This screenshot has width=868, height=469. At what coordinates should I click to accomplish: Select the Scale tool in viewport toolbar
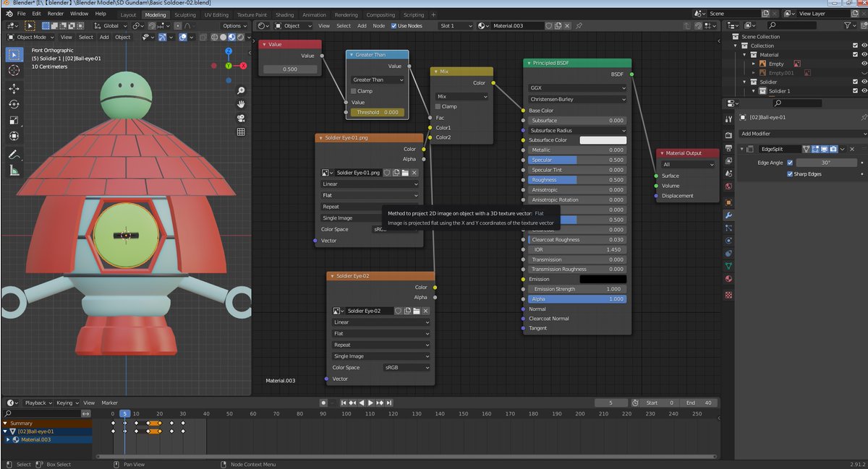14,120
